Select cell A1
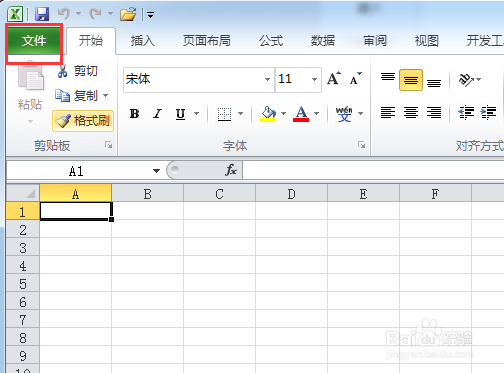504x373 pixels. (76, 211)
